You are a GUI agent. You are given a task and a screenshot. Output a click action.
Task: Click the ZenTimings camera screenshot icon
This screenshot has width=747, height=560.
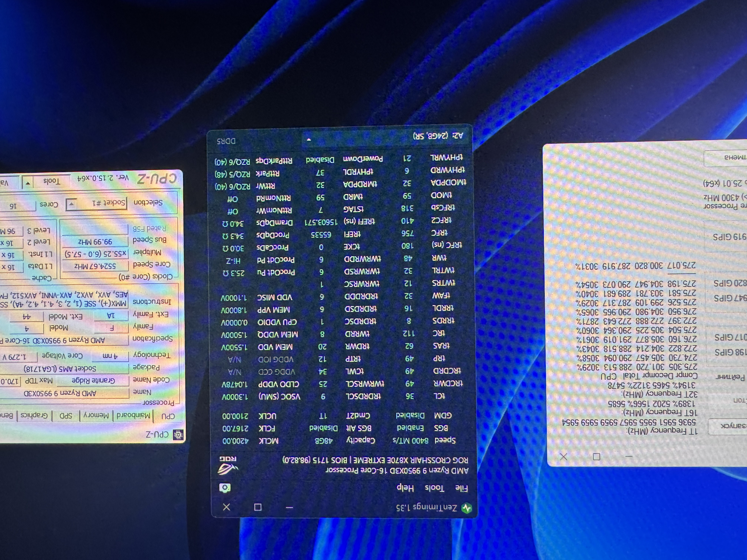[x=225, y=488]
